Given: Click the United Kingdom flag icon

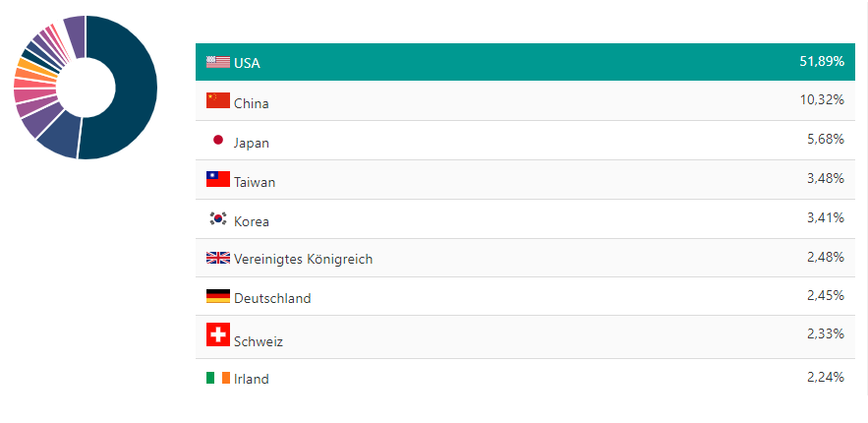Looking at the screenshot, I should click(x=218, y=258).
